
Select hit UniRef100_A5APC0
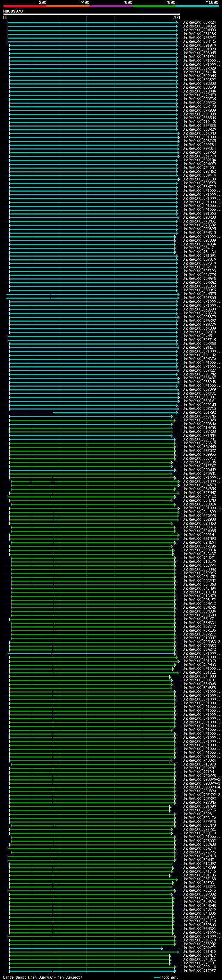pyautogui.click(x=199, y=103)
